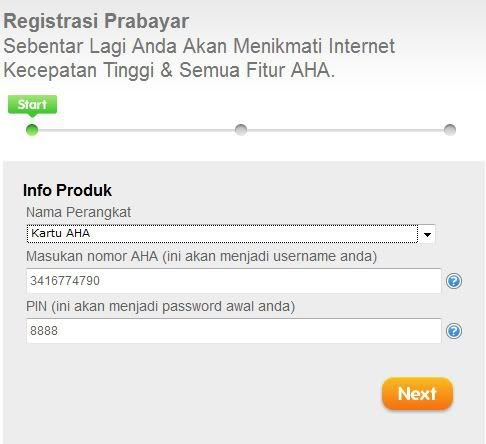Focus the PIN input field
486x444 pixels.
(x=234, y=331)
